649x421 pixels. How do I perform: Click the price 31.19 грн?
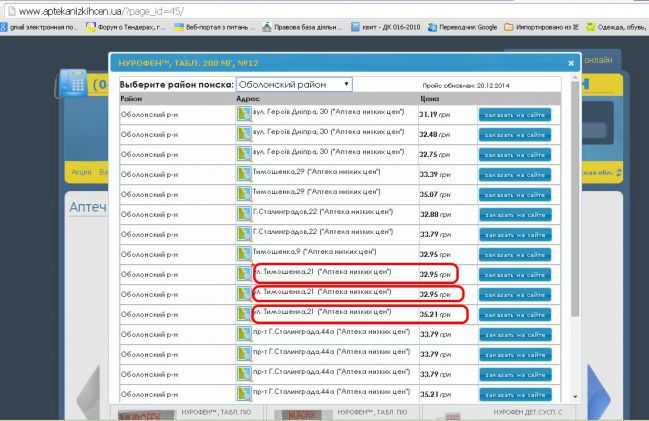434,114
